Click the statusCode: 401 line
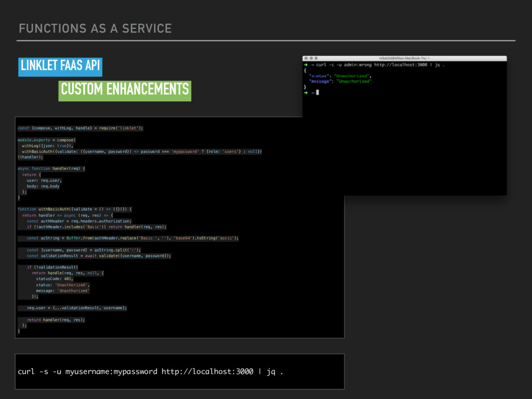Screen dimensions: 532x399 (55, 279)
